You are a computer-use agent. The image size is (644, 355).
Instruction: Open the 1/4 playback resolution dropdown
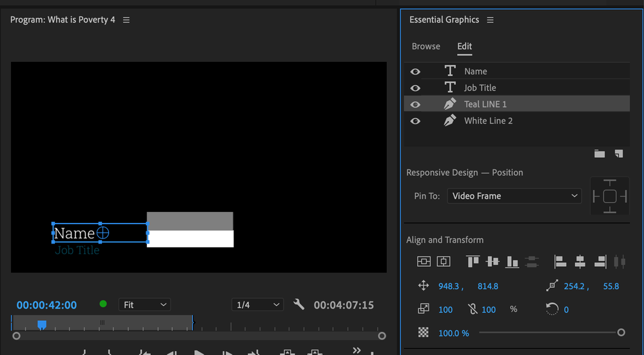pos(257,305)
